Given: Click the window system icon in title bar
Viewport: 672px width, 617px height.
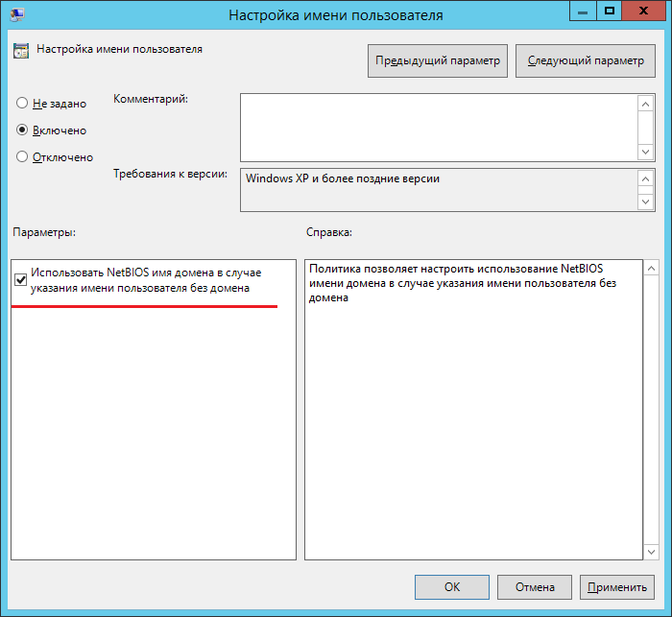Looking at the screenshot, I should (16, 15).
